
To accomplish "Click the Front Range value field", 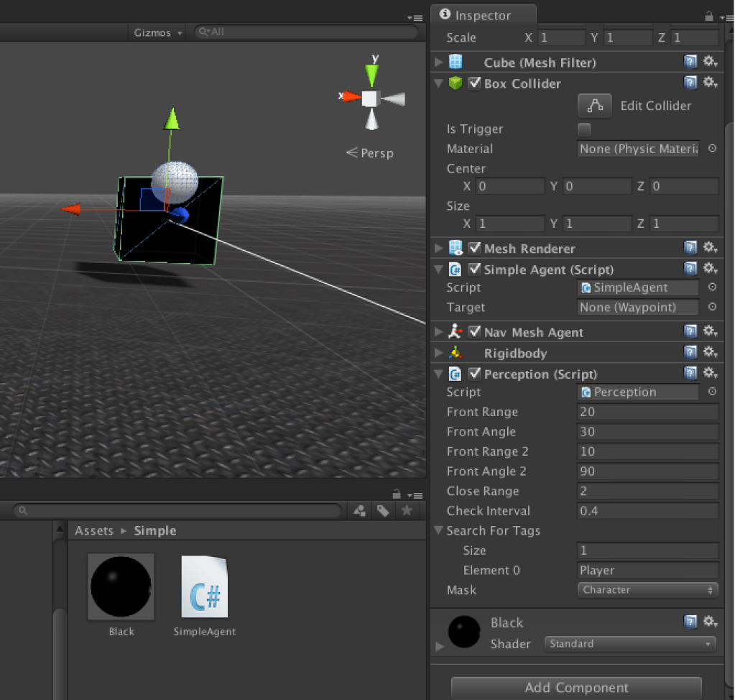I will pyautogui.click(x=647, y=412).
